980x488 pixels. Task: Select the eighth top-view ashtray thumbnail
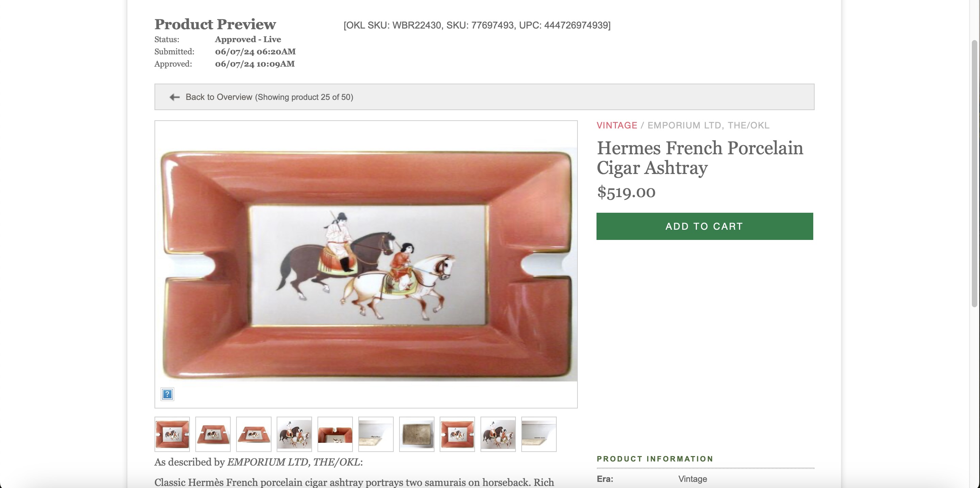(457, 434)
